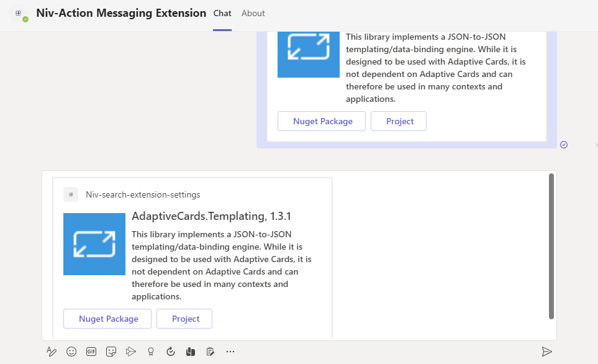The width and height of the screenshot is (598, 364).
Task: Open the Praise badge icon
Action: click(x=151, y=352)
